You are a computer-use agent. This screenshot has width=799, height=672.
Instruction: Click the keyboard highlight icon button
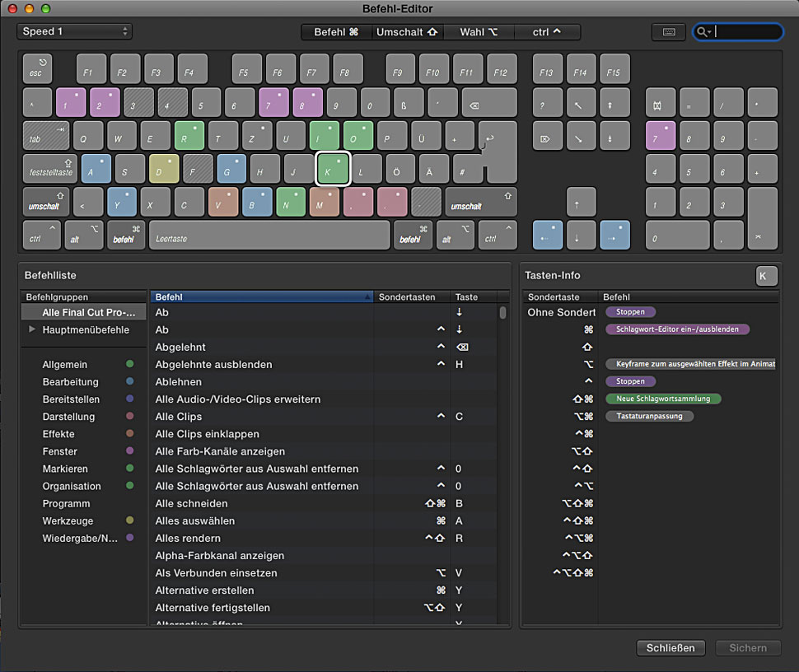tap(668, 32)
